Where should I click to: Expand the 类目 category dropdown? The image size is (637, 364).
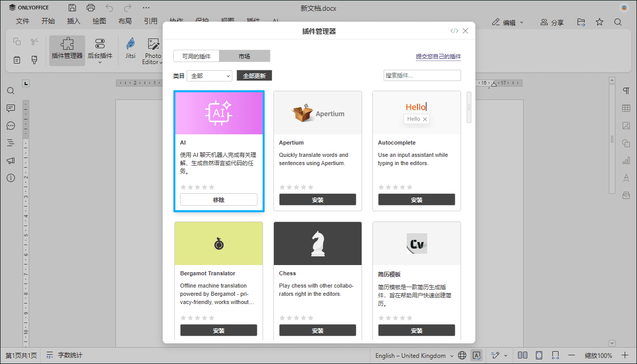209,76
